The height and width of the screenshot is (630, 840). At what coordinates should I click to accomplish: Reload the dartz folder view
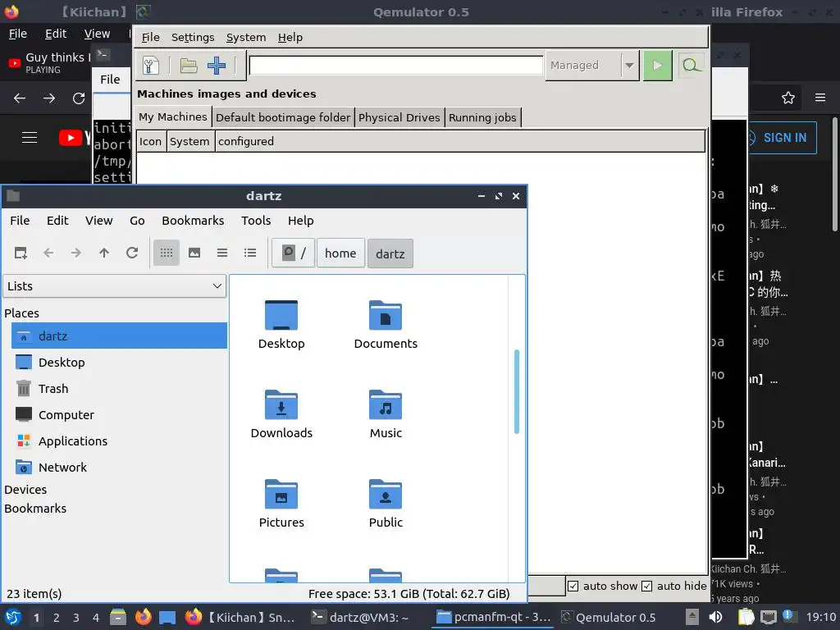[132, 253]
